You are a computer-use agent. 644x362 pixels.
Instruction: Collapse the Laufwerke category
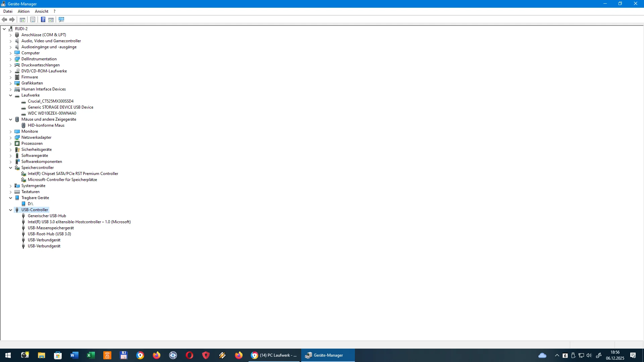[x=11, y=95]
